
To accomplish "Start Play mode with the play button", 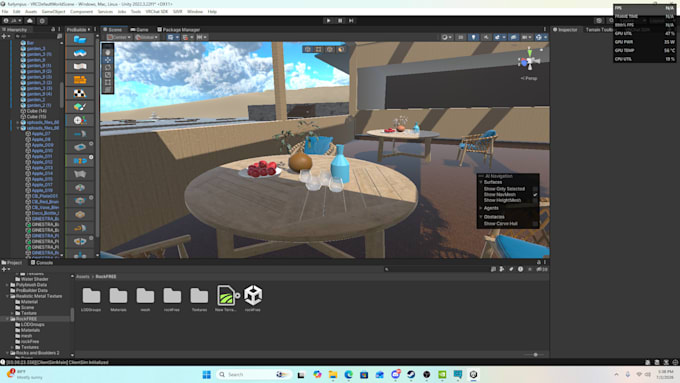I will [x=328, y=20].
